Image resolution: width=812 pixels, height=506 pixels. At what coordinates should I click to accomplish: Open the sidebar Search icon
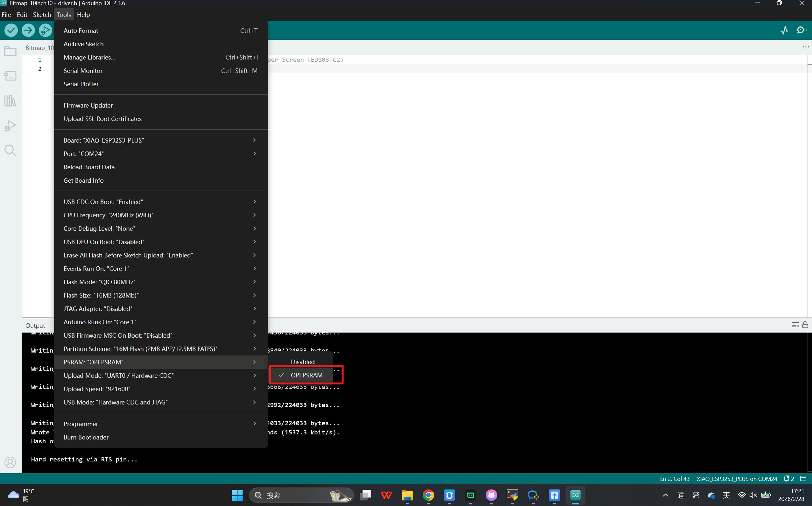(10, 151)
